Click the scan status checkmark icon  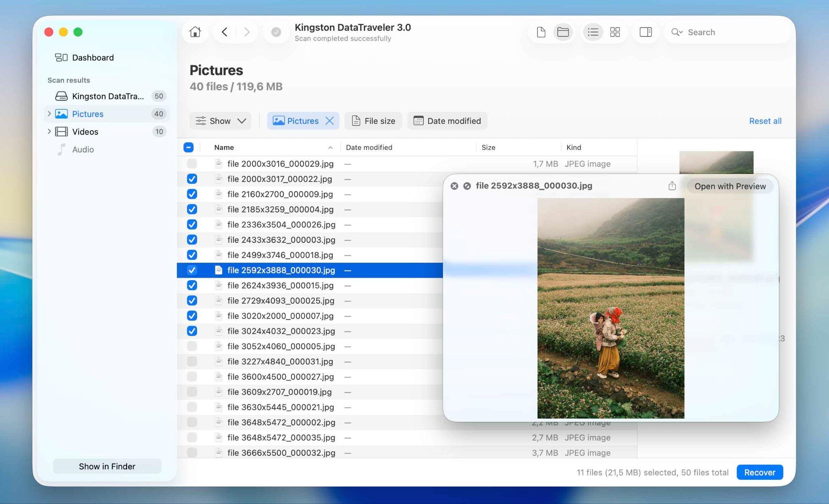pos(276,32)
